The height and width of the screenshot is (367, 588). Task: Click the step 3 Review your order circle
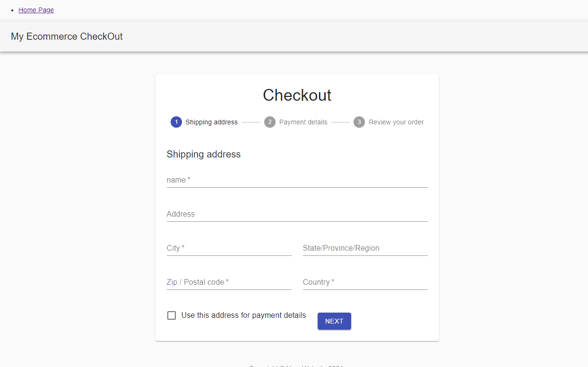359,122
